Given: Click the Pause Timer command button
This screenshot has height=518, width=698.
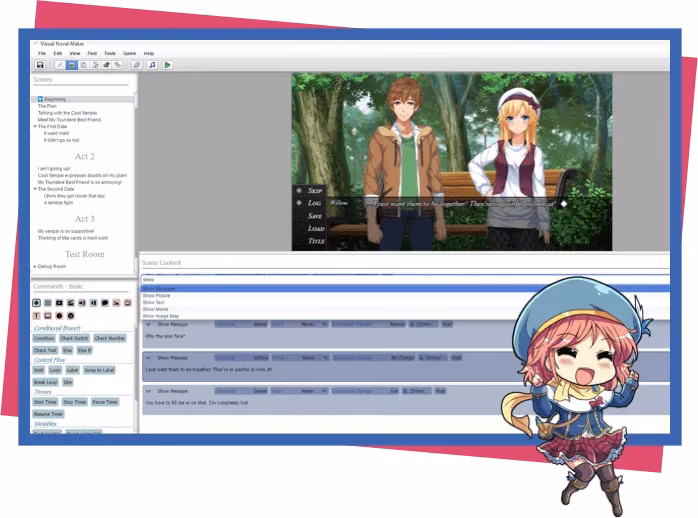Looking at the screenshot, I should click(x=105, y=402).
